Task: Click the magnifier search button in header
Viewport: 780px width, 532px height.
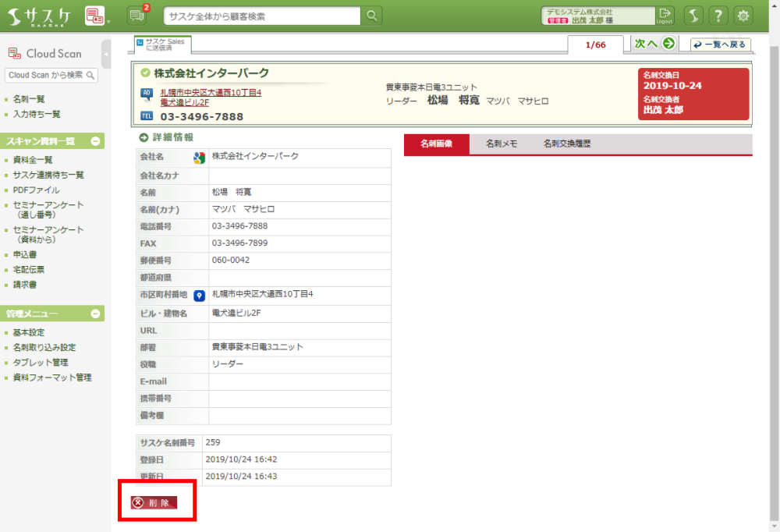Action: pyautogui.click(x=372, y=16)
